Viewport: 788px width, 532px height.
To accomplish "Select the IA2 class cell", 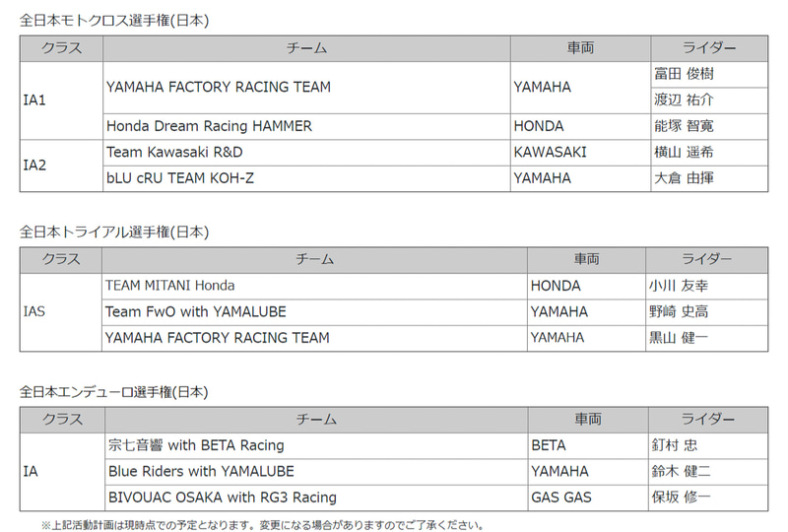I will (34, 166).
